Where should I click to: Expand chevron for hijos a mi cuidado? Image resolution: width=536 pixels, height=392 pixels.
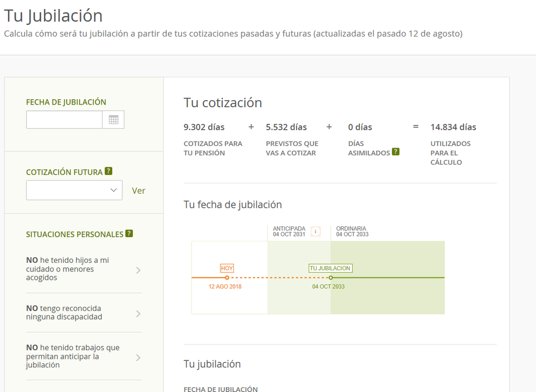(138, 270)
